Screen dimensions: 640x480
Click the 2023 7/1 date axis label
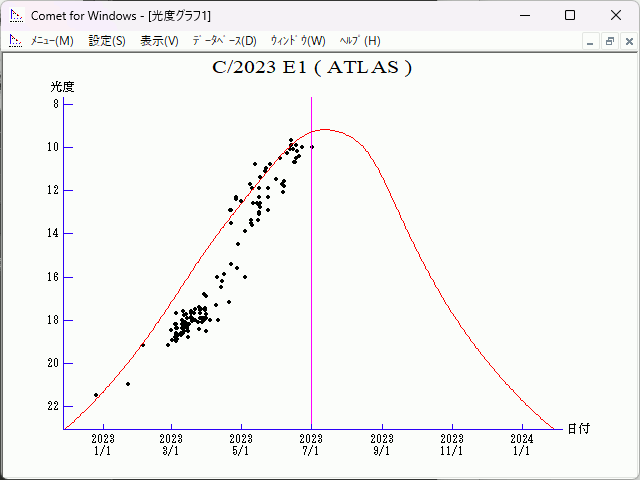pyautogui.click(x=311, y=444)
